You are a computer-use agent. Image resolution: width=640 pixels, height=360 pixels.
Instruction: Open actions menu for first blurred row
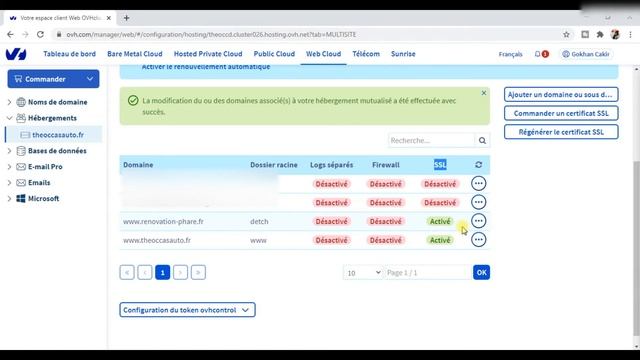pos(478,183)
